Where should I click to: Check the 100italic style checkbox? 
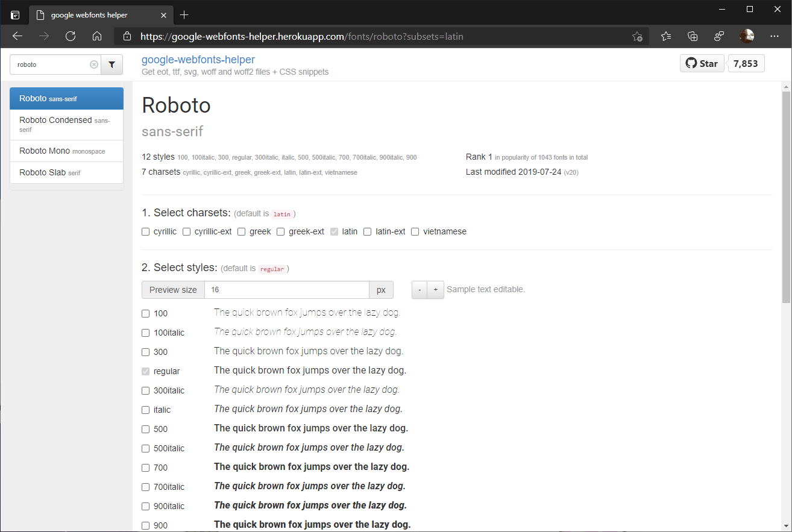click(145, 333)
